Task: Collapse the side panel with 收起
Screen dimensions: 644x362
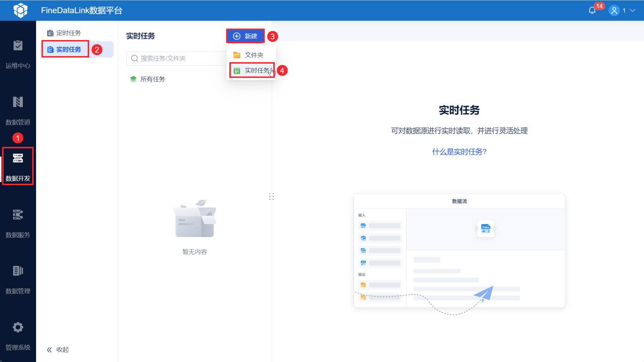Action: coord(58,349)
